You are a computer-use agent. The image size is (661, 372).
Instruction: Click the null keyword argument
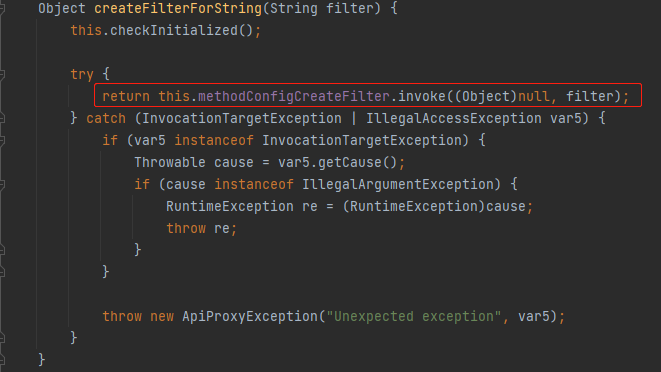pyautogui.click(x=534, y=96)
